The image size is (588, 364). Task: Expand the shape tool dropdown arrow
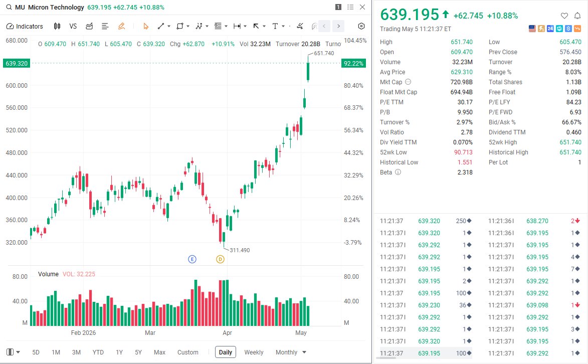tap(188, 26)
